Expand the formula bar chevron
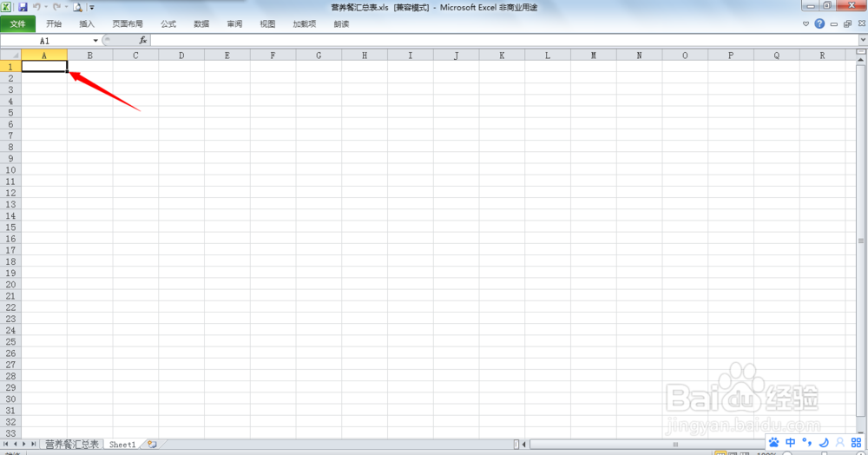The width and height of the screenshot is (868, 455). pyautogui.click(x=863, y=40)
